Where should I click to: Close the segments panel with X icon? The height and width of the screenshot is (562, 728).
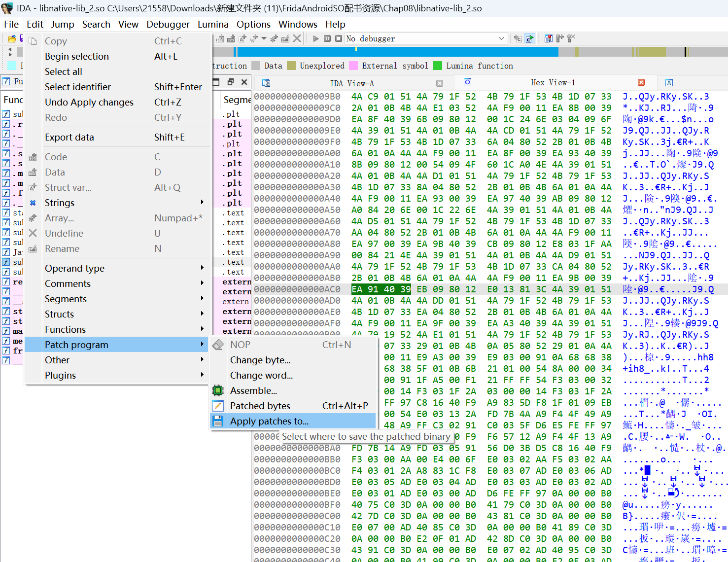pyautogui.click(x=244, y=82)
